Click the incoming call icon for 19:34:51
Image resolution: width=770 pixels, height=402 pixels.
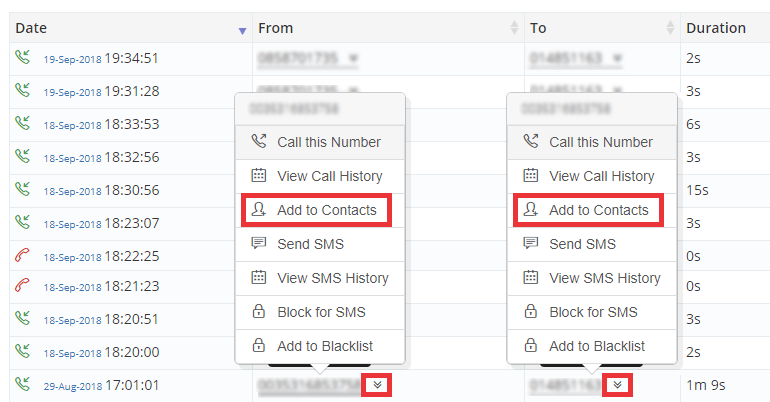(x=23, y=57)
